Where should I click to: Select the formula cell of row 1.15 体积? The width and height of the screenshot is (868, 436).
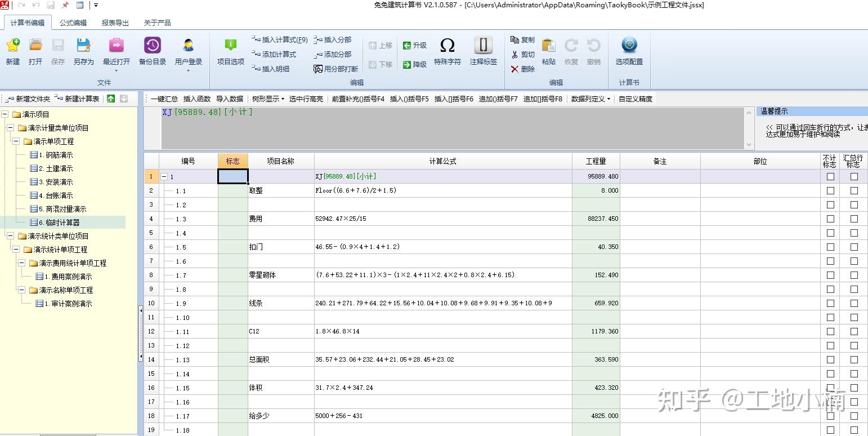(443, 388)
